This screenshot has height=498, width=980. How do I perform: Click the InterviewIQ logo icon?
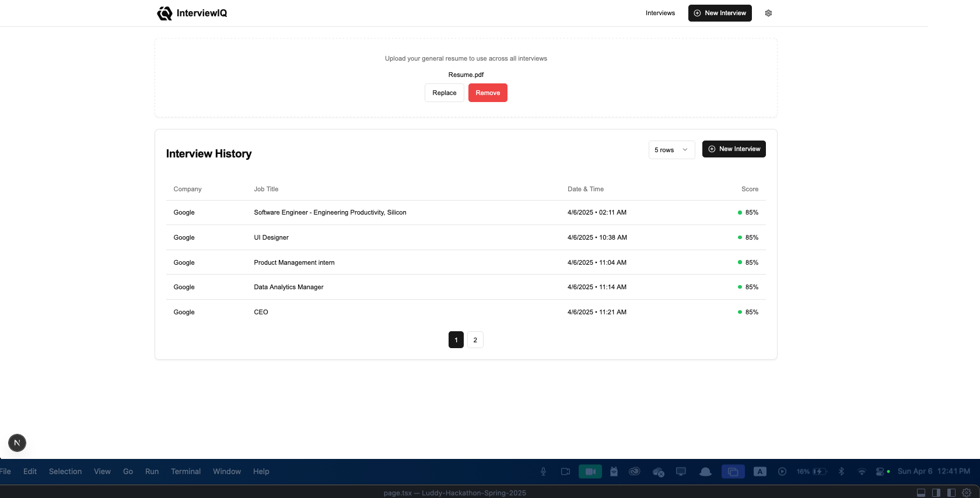pyautogui.click(x=164, y=13)
